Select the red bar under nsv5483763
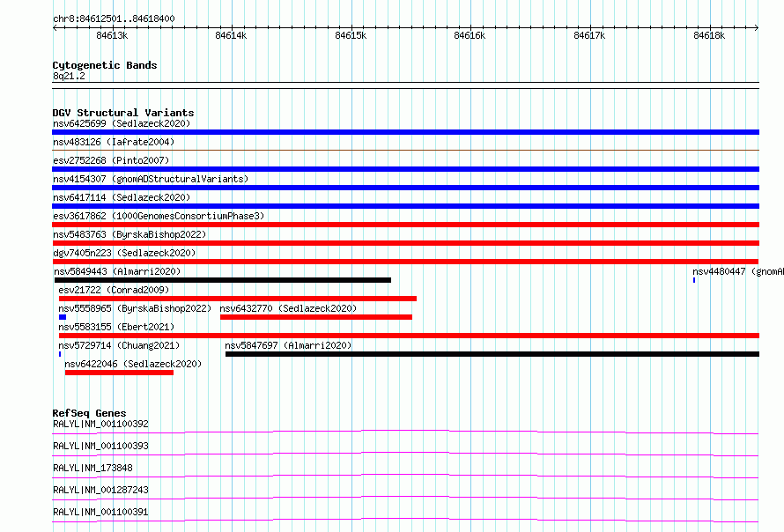Image resolution: width=784 pixels, height=532 pixels. coord(405,243)
